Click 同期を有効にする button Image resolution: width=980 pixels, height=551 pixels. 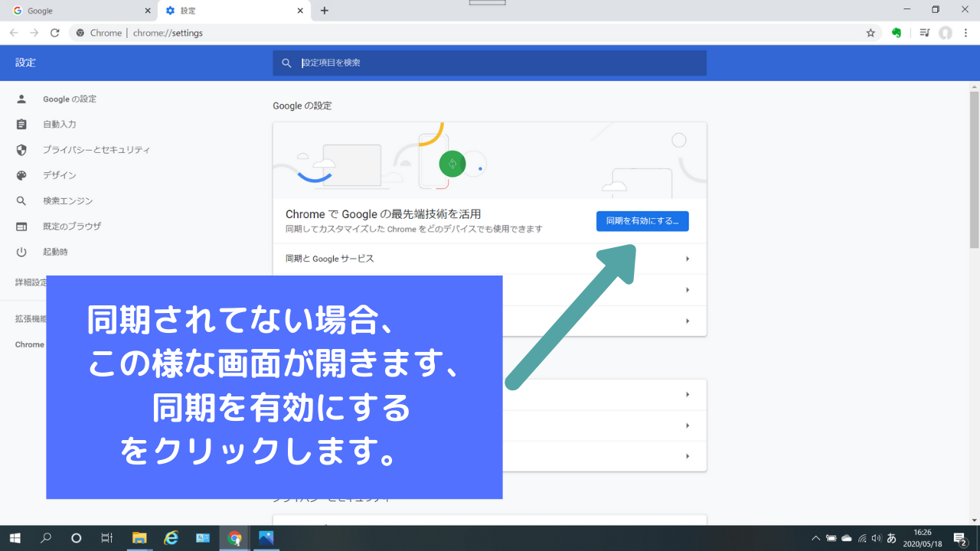(642, 221)
